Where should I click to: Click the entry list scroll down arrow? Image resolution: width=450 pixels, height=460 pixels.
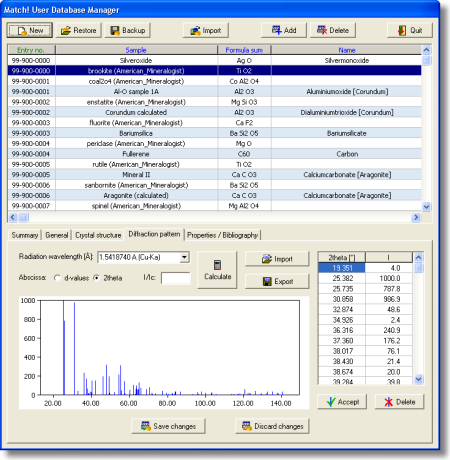(426, 207)
